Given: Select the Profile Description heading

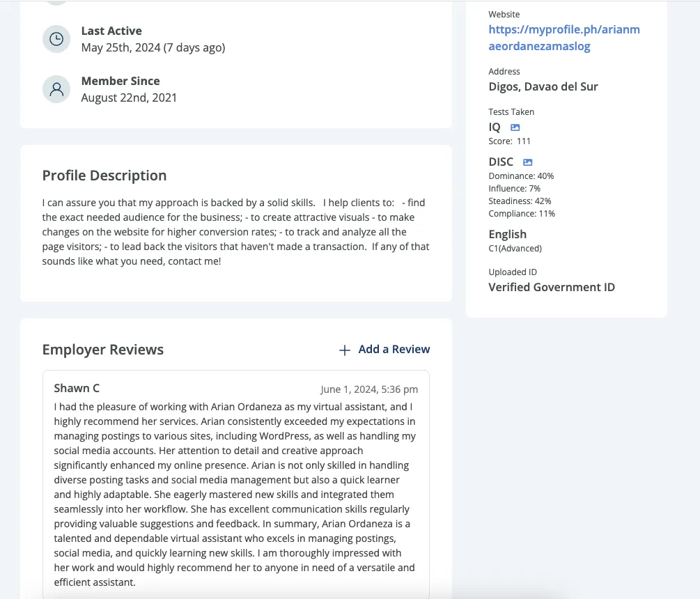Looking at the screenshot, I should 104,176.
